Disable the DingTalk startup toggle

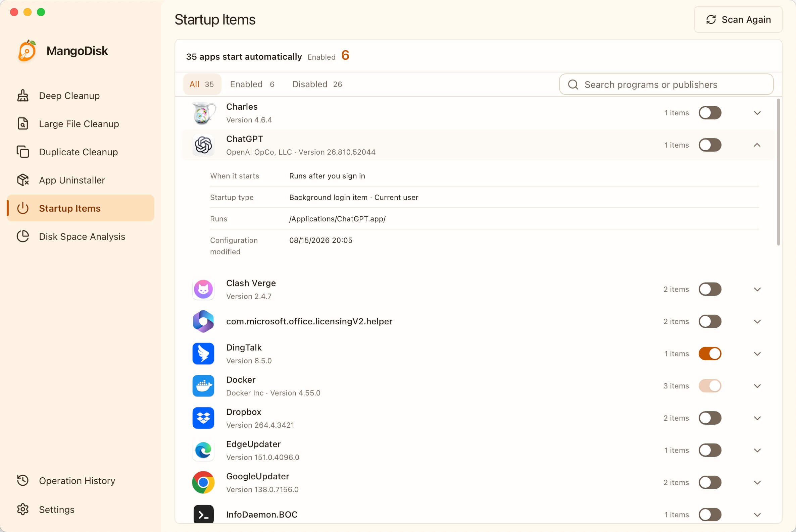click(710, 354)
